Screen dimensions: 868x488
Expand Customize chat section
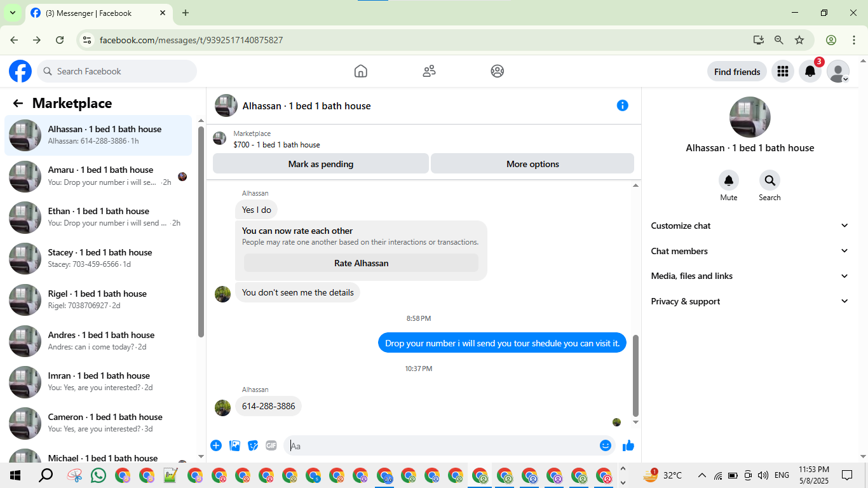point(750,226)
